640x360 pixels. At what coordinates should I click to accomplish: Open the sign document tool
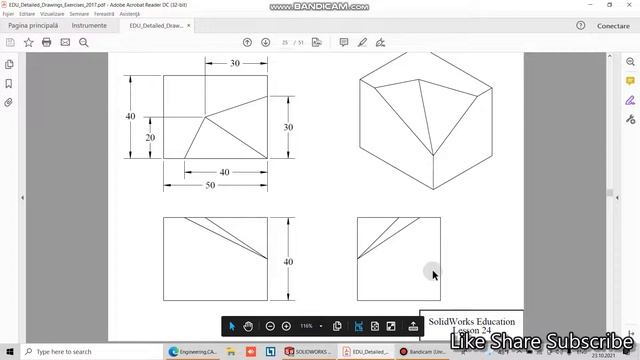(x=380, y=42)
